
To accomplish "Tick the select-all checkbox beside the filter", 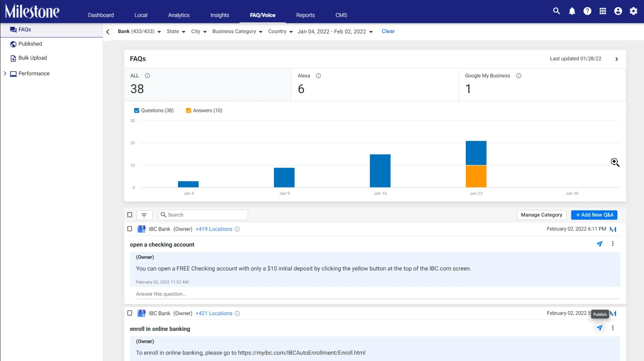I will (130, 215).
